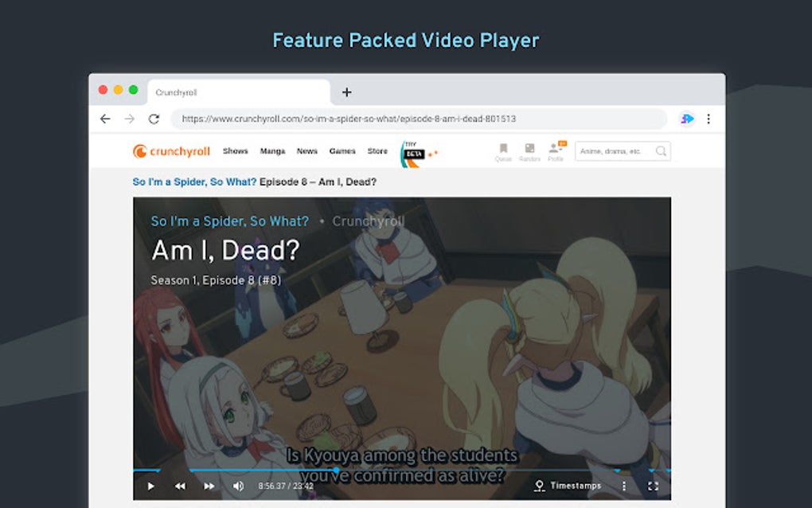Image resolution: width=812 pixels, height=508 pixels.
Task: Open the extension icon in the toolbar
Action: click(687, 119)
